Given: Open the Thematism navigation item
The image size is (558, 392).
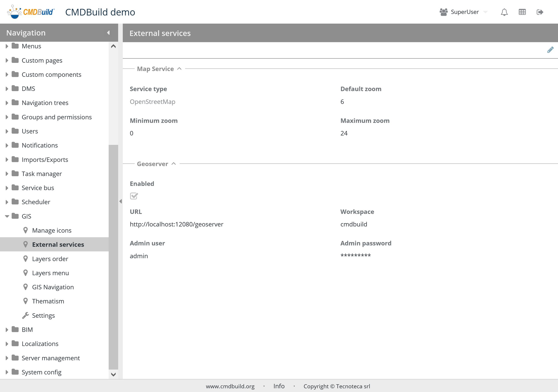Looking at the screenshot, I should (x=48, y=301).
